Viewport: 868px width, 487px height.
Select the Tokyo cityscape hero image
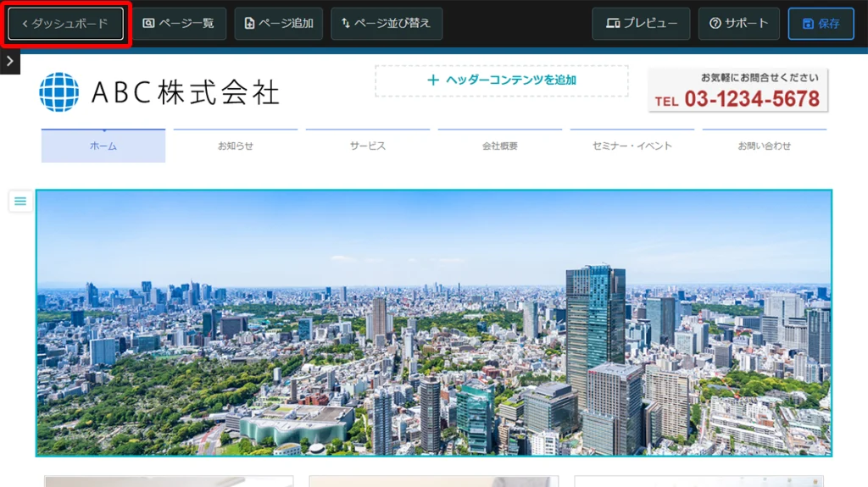pyautogui.click(x=434, y=323)
